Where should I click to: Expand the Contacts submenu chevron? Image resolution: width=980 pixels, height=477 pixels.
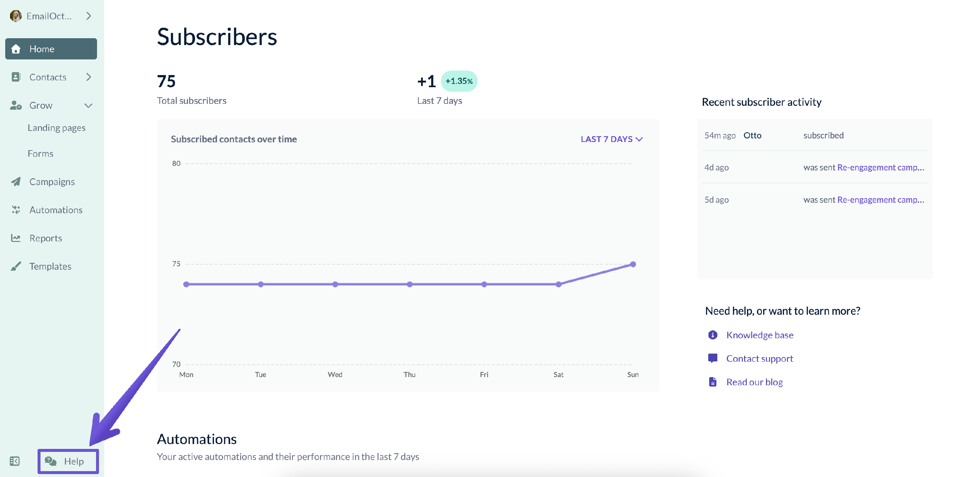pyautogui.click(x=89, y=77)
